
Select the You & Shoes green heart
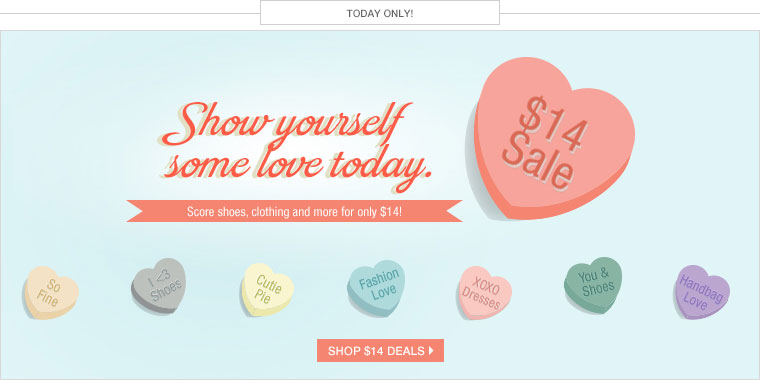(x=593, y=285)
